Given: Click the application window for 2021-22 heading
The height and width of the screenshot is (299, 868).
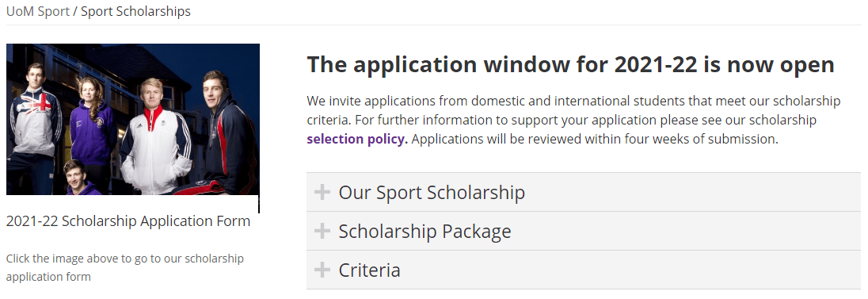Looking at the screenshot, I should pos(570,65).
